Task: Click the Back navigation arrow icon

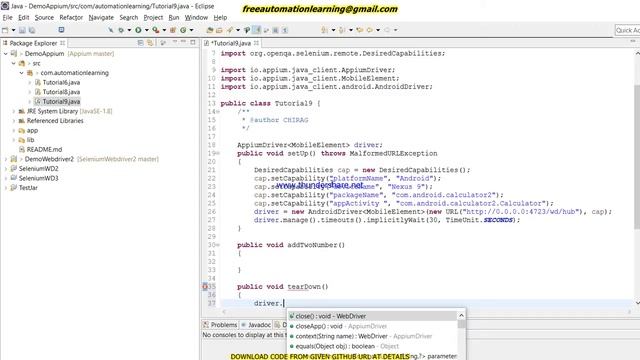Action: click(370, 30)
